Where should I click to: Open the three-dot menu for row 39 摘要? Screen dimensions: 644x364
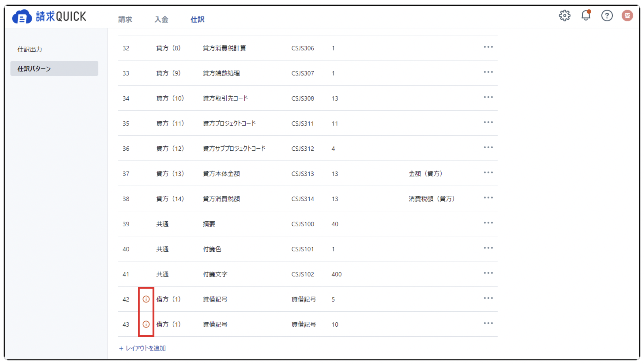(488, 223)
